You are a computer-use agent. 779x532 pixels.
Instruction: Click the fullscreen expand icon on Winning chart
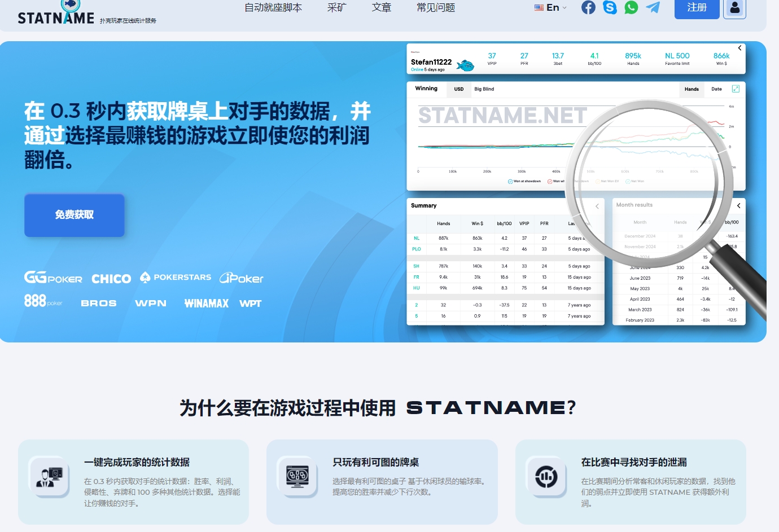tap(736, 89)
